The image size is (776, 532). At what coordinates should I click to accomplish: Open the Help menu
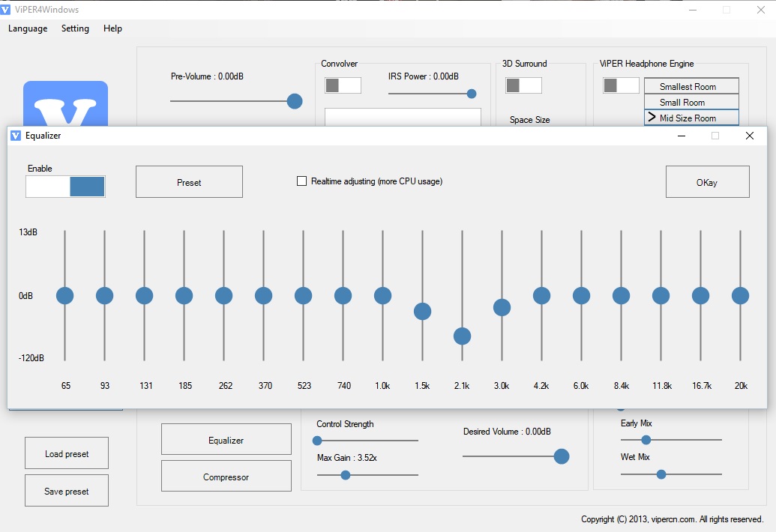[x=112, y=28]
